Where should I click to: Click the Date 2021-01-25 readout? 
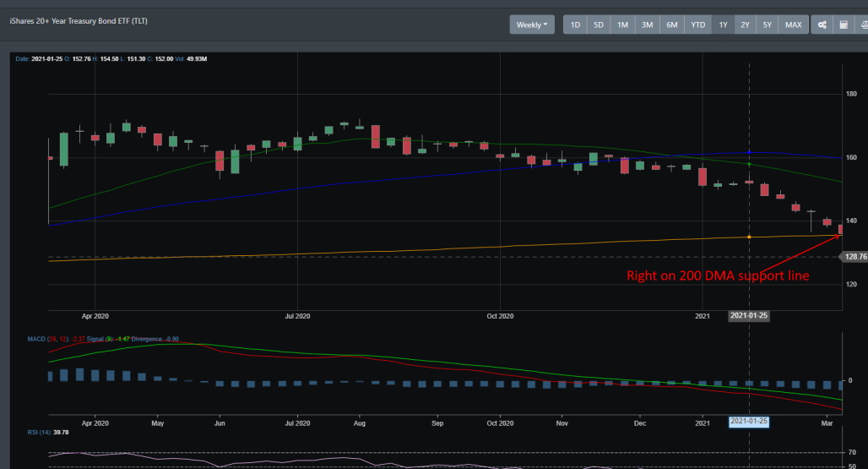pyautogui.click(x=40, y=58)
